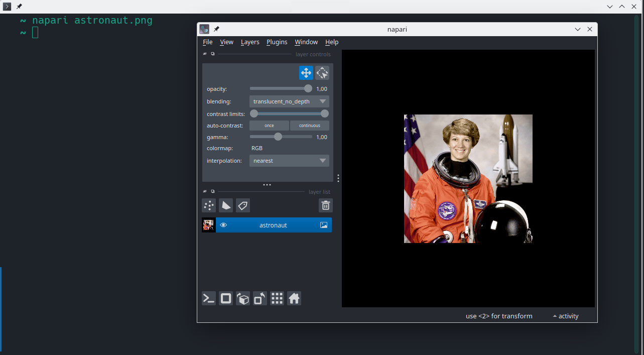Click the pin icon in the terminal top bar
This screenshot has width=644, height=355.
(19, 7)
